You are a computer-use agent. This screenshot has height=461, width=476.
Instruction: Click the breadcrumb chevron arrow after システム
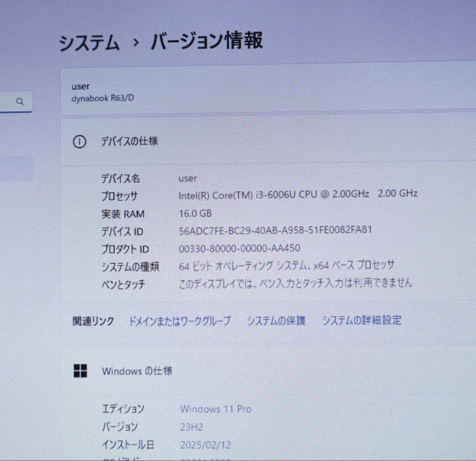136,42
